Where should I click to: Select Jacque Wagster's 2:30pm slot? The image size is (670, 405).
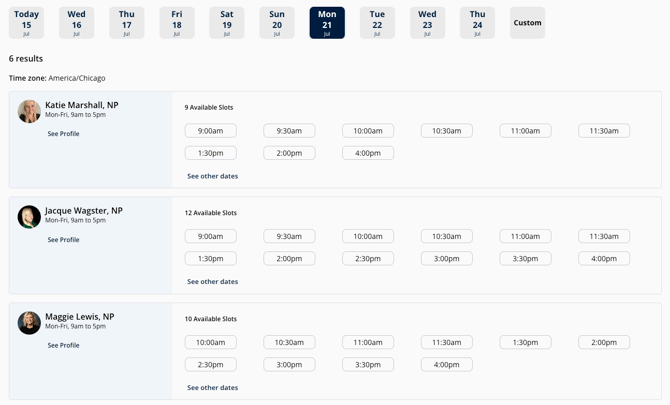(368, 259)
